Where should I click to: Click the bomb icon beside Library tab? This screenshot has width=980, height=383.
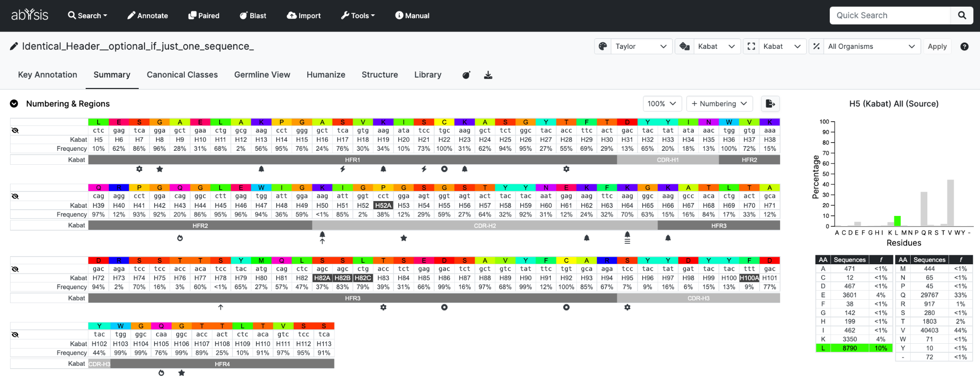click(x=466, y=75)
